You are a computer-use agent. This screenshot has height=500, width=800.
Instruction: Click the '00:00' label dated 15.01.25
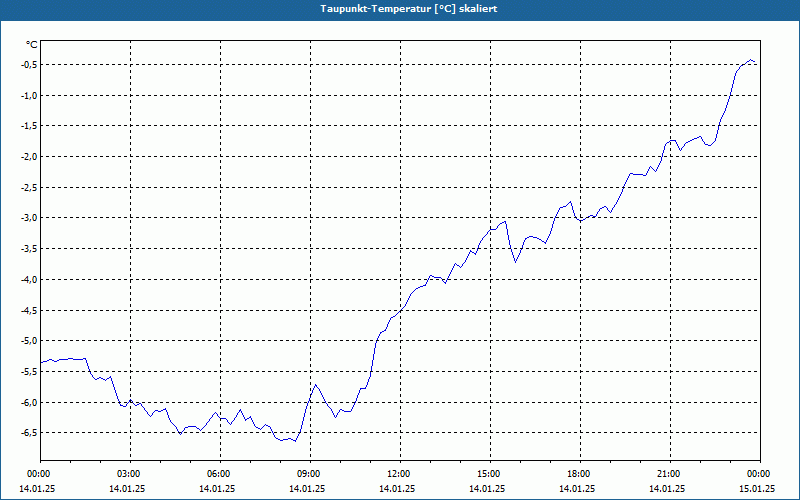(x=760, y=474)
